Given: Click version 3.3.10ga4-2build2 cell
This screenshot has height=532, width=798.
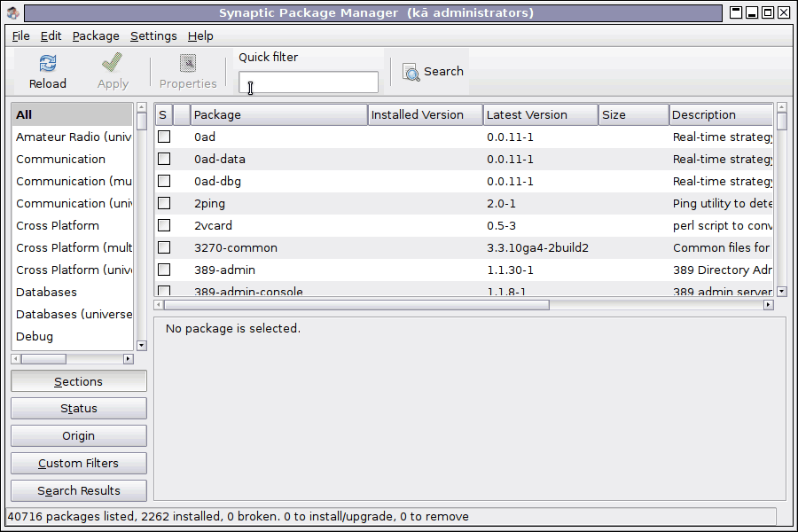Looking at the screenshot, I should click(537, 248).
